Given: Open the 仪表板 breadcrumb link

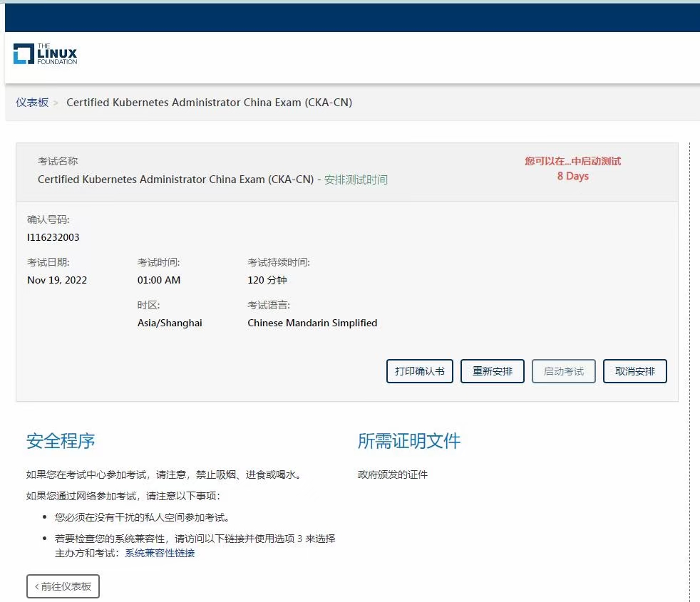Looking at the screenshot, I should 32,102.
